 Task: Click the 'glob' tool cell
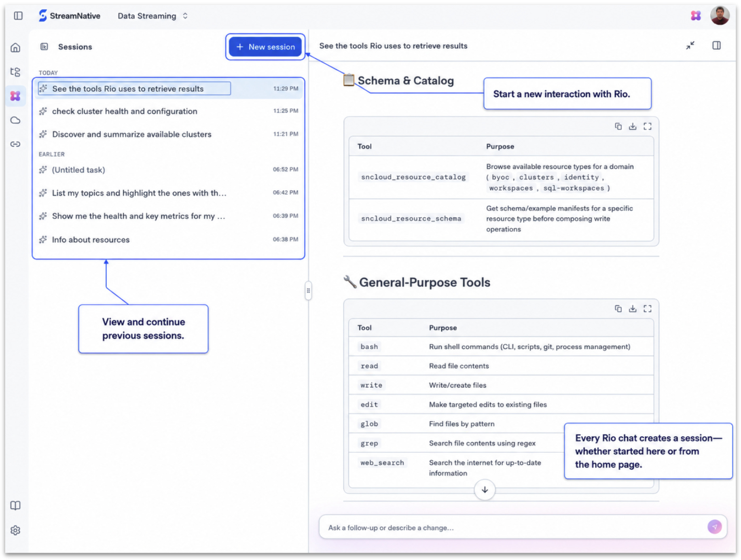[369, 424]
